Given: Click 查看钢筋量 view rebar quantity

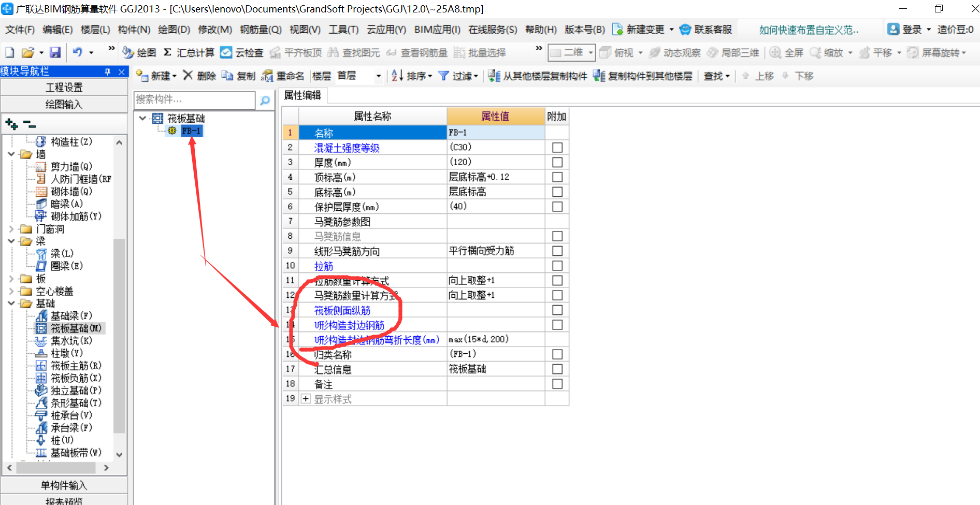Looking at the screenshot, I should (x=417, y=52).
